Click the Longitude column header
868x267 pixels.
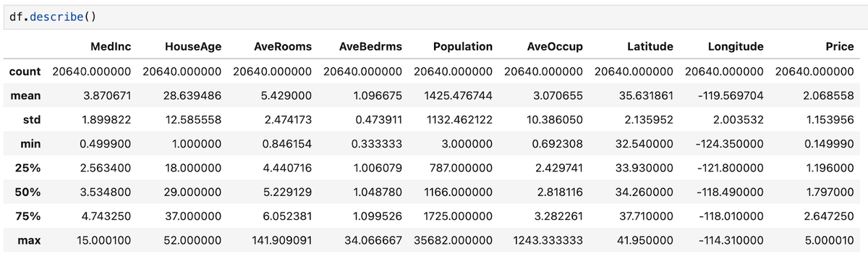(x=736, y=46)
